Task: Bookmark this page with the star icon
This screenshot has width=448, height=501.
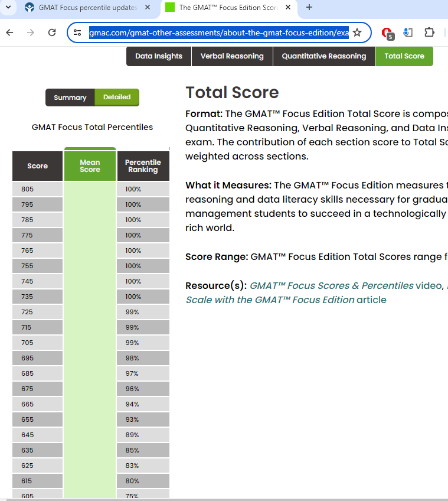Action: pyautogui.click(x=357, y=32)
